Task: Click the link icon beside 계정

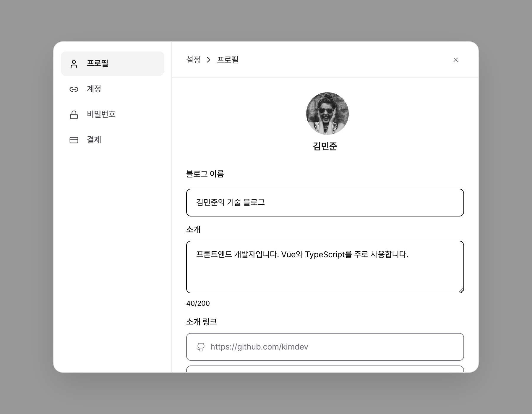Action: pos(74,89)
